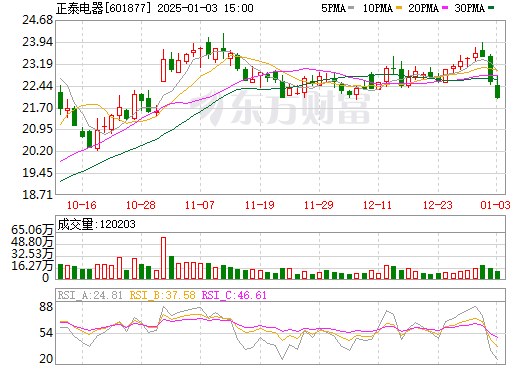This screenshot has height=365, width=520.
Task: Click the RSI_C:46.61 indicator label
Action: (234, 295)
